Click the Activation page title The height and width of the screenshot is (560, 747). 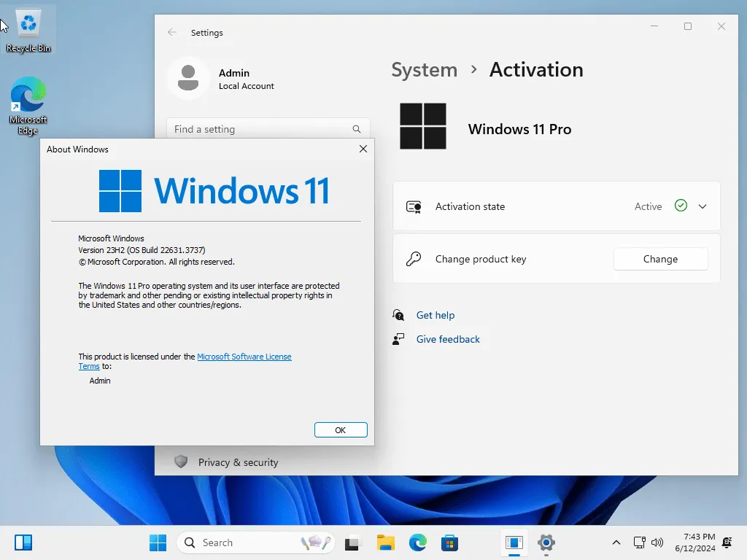tap(536, 70)
